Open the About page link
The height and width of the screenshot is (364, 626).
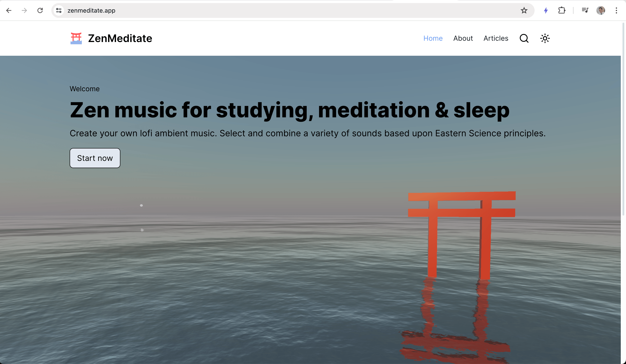(463, 38)
